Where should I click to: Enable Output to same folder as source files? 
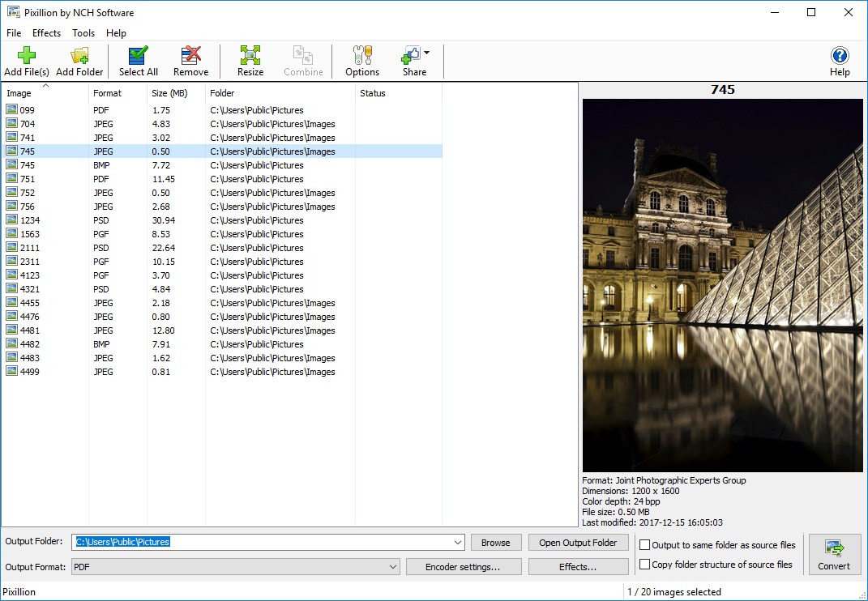click(645, 545)
